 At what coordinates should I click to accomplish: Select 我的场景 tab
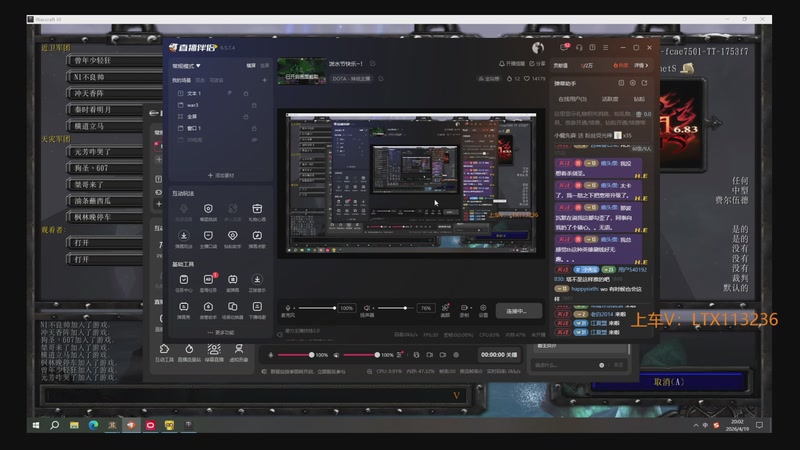coord(181,80)
